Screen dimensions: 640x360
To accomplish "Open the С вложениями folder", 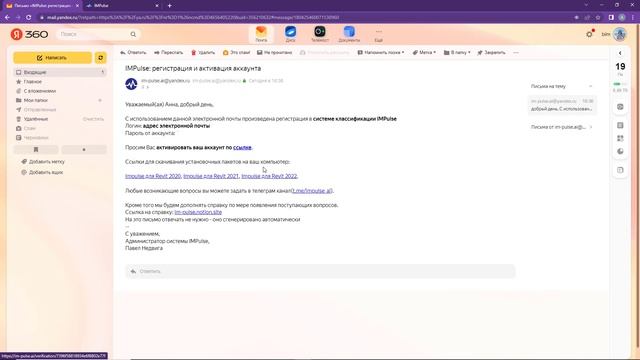I will (39, 91).
